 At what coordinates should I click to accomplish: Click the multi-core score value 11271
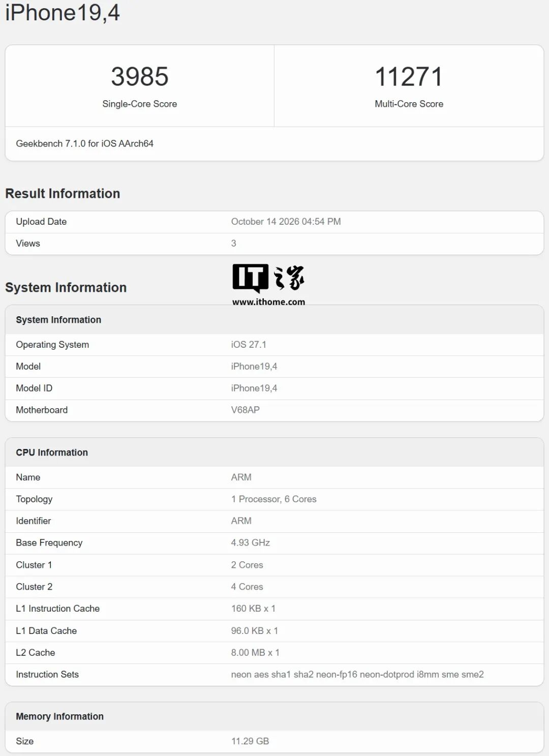click(x=409, y=77)
